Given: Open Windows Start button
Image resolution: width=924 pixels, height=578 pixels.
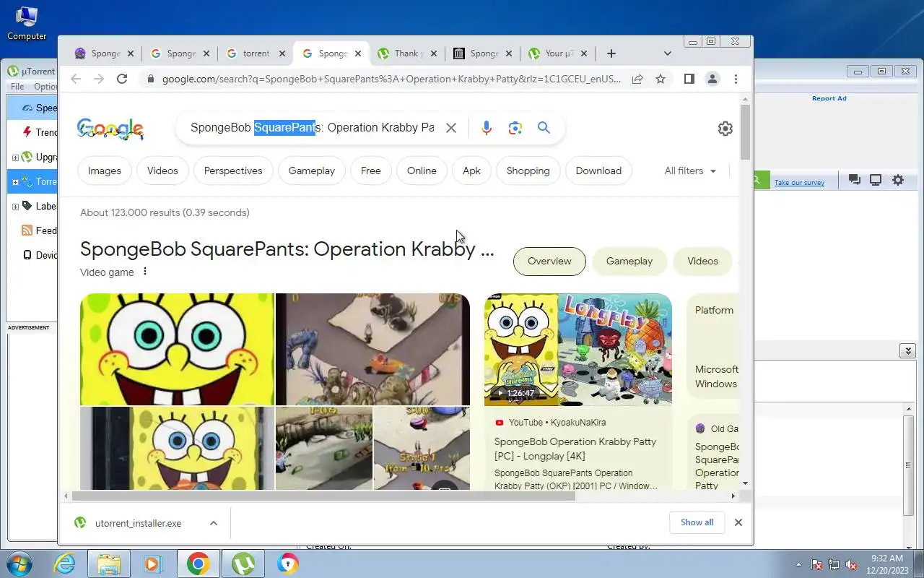Looking at the screenshot, I should pyautogui.click(x=19, y=564).
